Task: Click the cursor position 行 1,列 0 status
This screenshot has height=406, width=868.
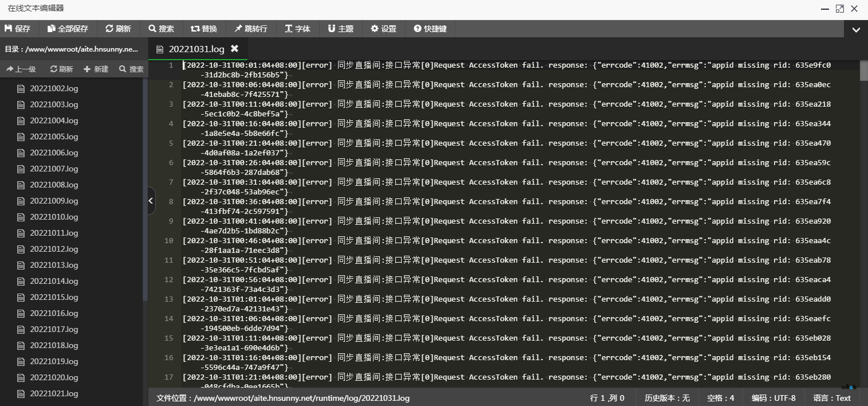Action: coord(607,398)
